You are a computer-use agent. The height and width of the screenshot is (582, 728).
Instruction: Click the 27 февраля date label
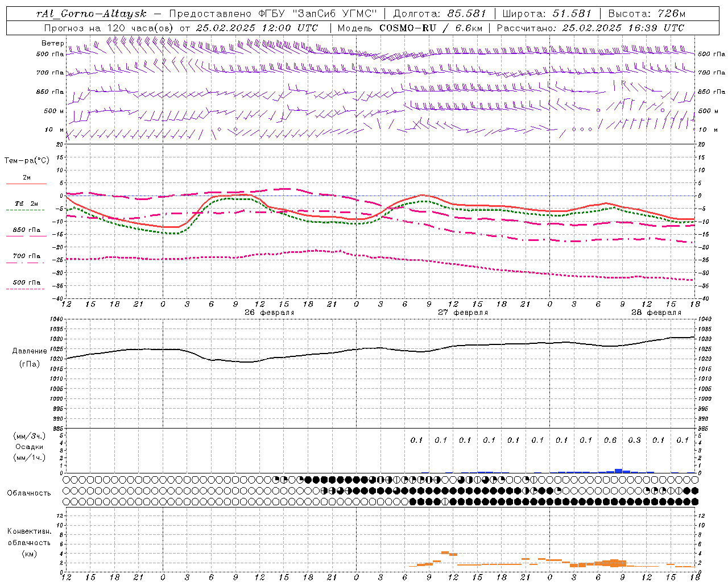(463, 313)
